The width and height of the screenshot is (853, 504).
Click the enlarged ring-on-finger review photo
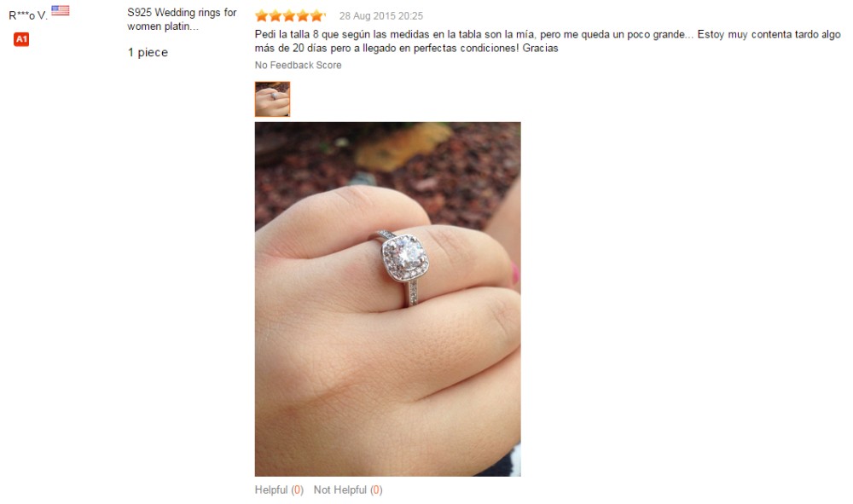[x=388, y=299]
